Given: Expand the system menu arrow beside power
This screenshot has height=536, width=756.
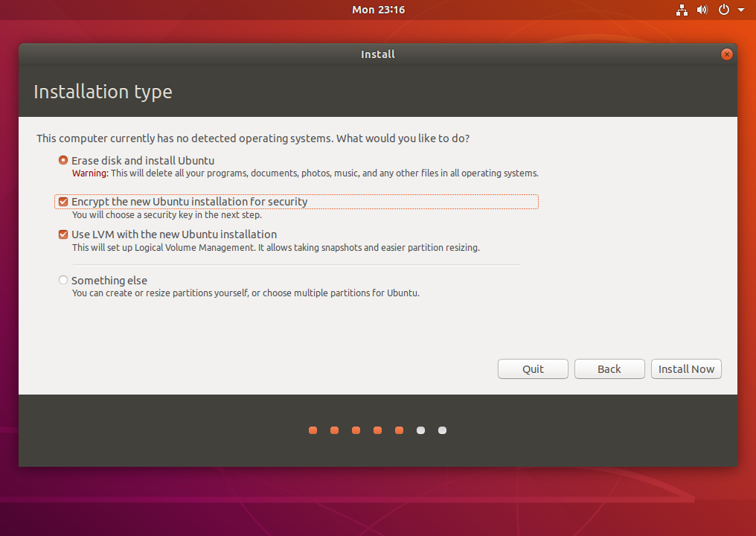Looking at the screenshot, I should 741,10.
